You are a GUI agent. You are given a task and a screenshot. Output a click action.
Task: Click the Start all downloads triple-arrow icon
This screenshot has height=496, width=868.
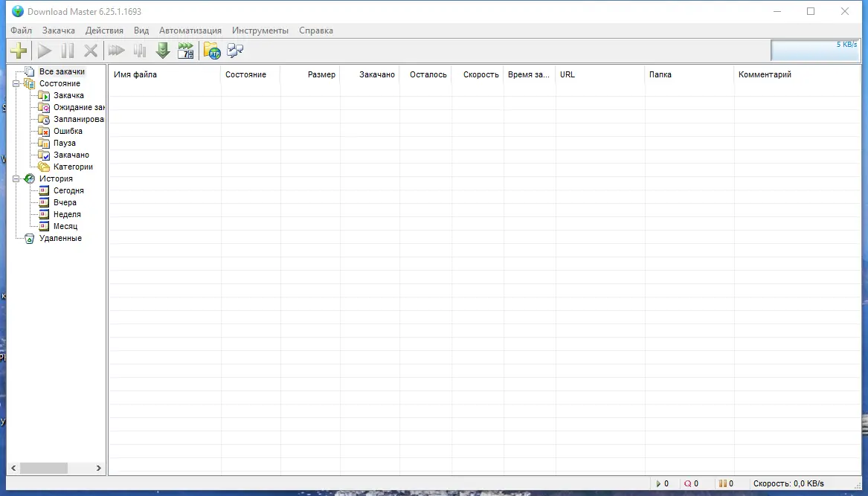coord(116,51)
